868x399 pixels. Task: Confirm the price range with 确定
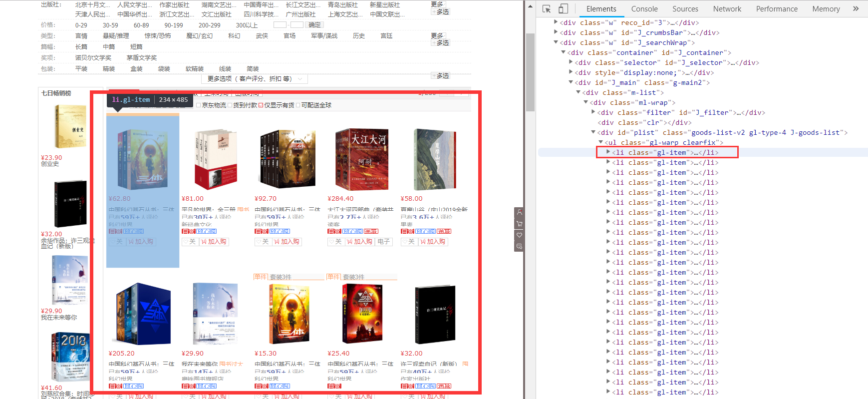(314, 25)
